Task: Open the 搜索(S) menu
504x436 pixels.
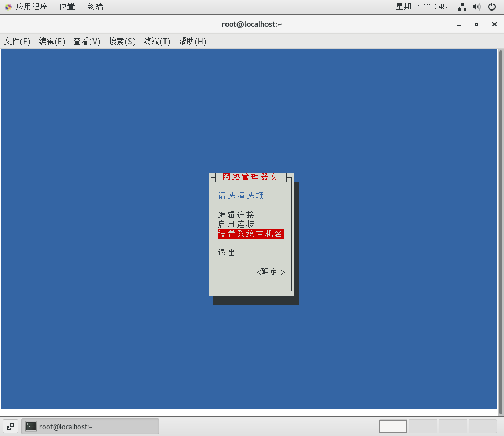Action: (122, 42)
